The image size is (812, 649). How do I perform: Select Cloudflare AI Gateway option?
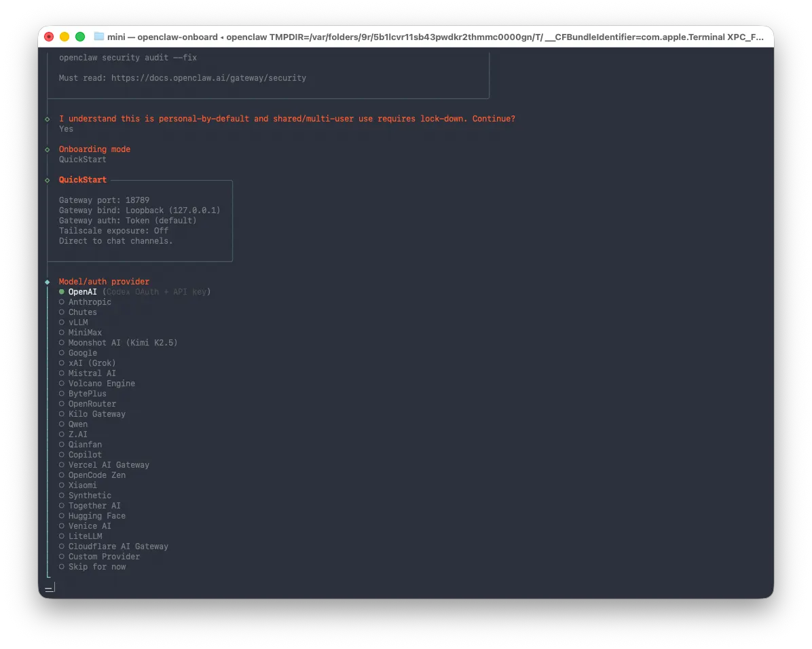pyautogui.click(x=113, y=546)
